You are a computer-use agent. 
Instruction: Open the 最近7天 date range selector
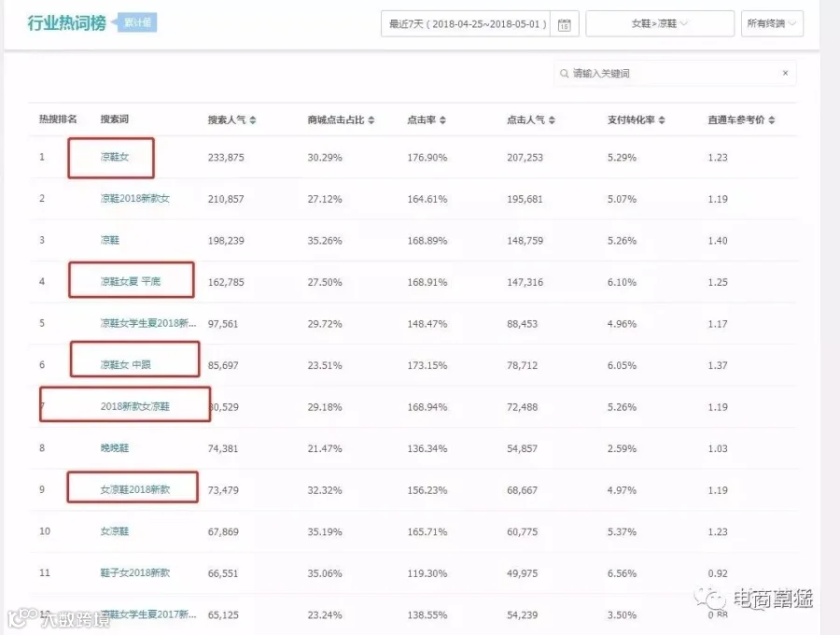click(x=466, y=24)
